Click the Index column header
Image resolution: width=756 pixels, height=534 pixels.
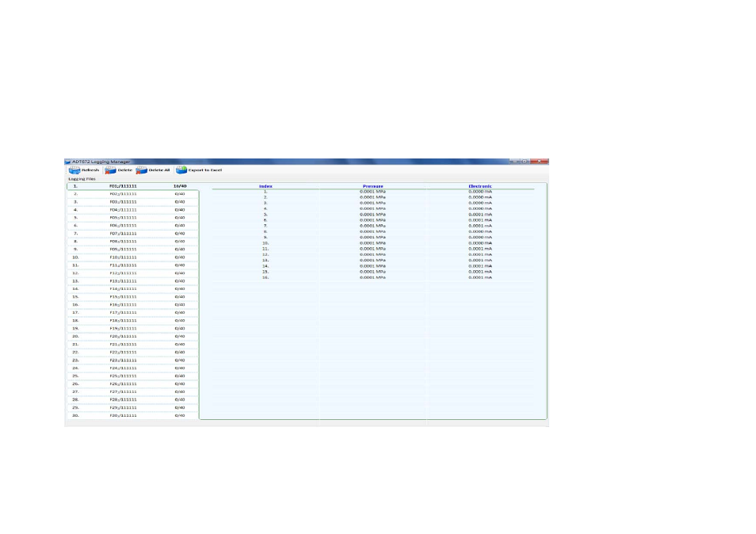265,186
